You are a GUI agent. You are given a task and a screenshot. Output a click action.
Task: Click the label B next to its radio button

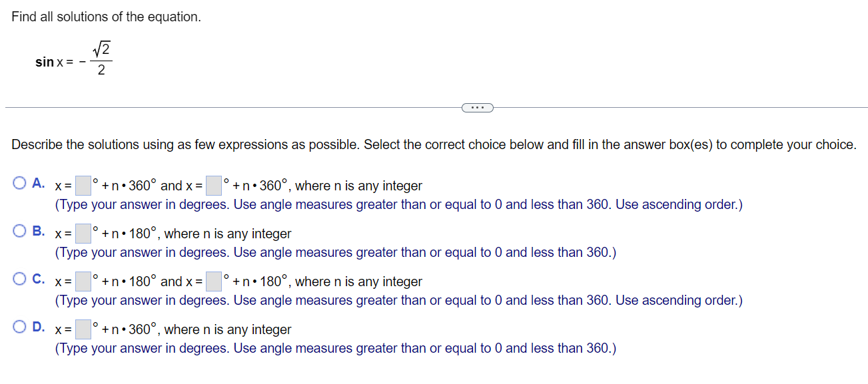pyautogui.click(x=37, y=230)
